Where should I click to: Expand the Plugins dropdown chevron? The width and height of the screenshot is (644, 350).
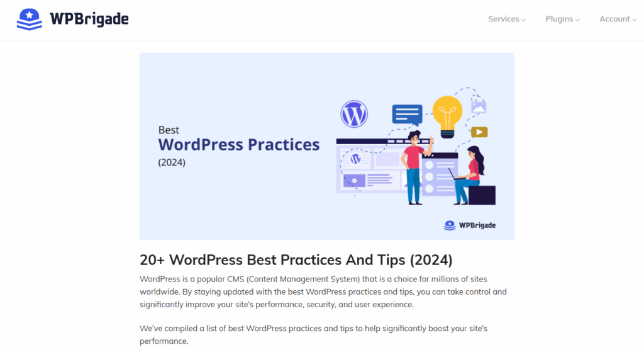pyautogui.click(x=577, y=20)
